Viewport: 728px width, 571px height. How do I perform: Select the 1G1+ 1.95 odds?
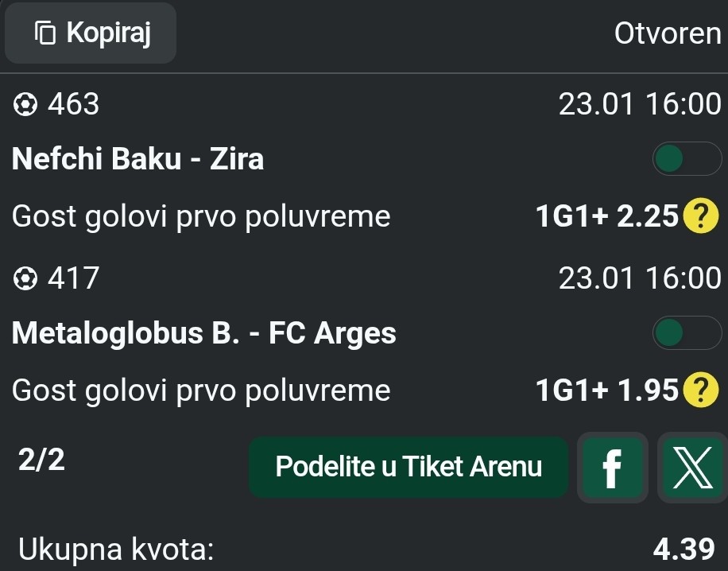[x=608, y=390]
